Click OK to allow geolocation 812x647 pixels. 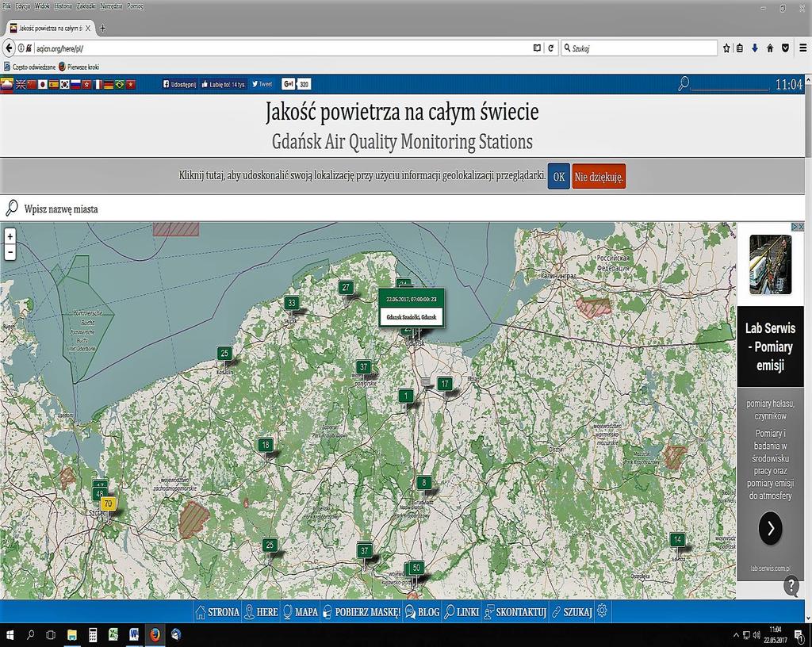pyautogui.click(x=559, y=177)
